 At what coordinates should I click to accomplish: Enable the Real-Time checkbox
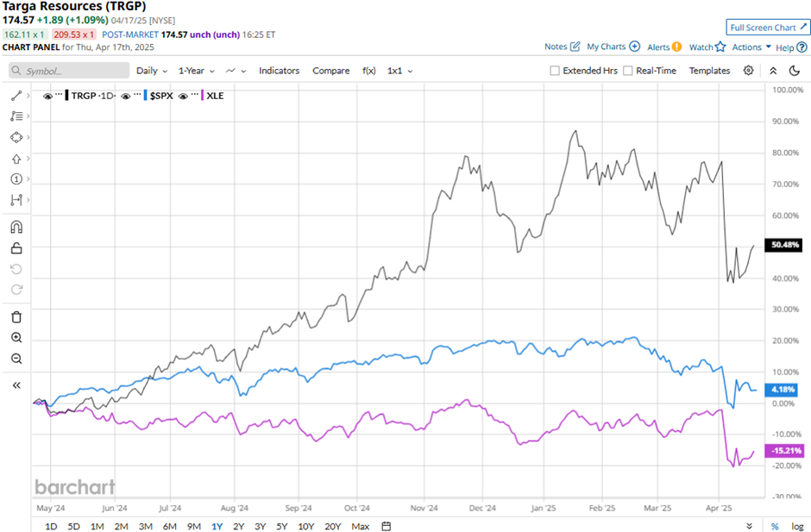628,71
